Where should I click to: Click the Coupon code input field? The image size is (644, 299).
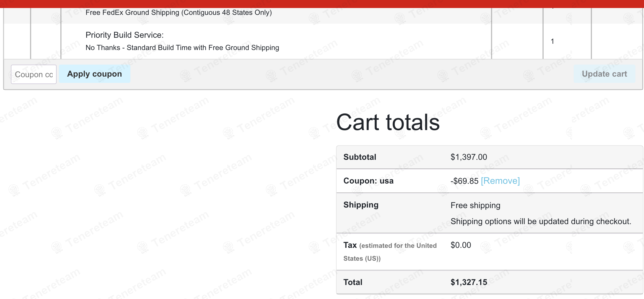coord(33,74)
